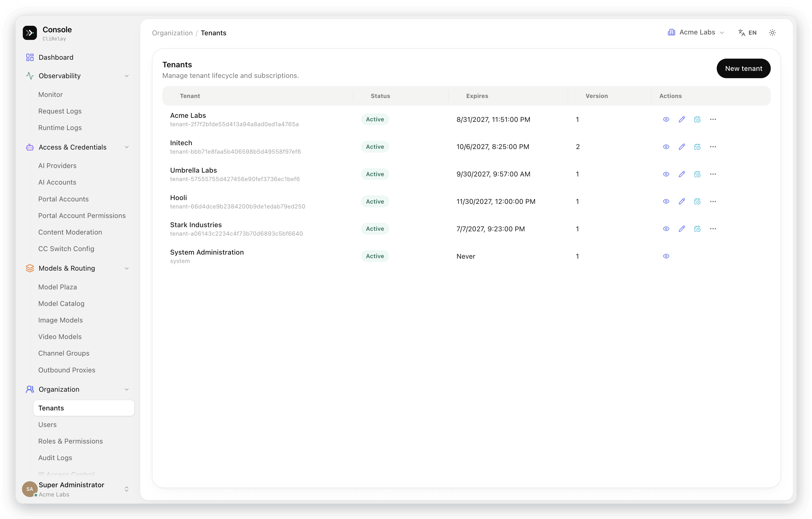Open more actions for Stark Industries
The height and width of the screenshot is (519, 812).
click(x=713, y=229)
